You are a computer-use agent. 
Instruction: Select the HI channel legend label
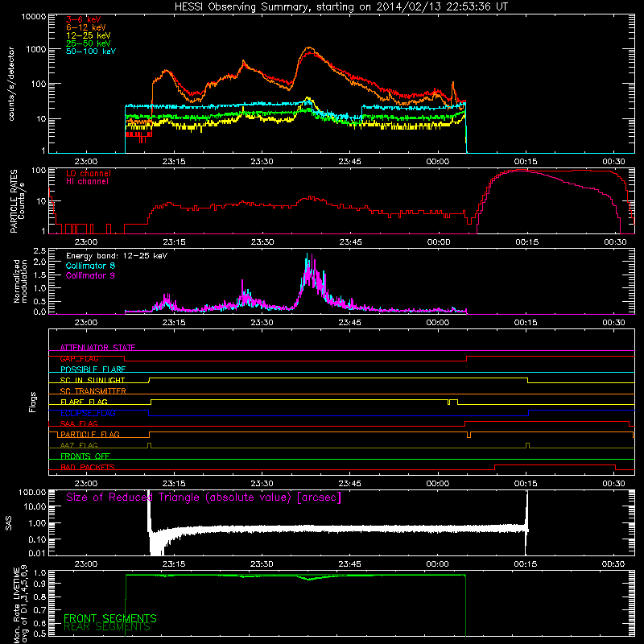pos(87,182)
